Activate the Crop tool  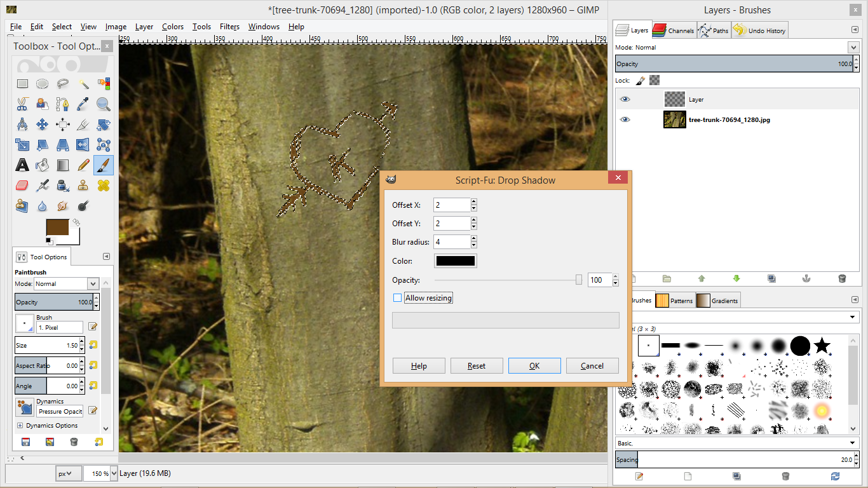[83, 125]
